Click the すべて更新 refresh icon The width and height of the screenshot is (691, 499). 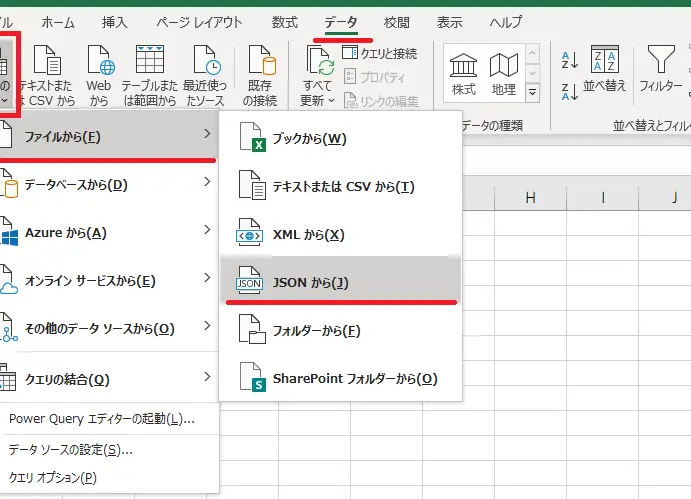319,61
